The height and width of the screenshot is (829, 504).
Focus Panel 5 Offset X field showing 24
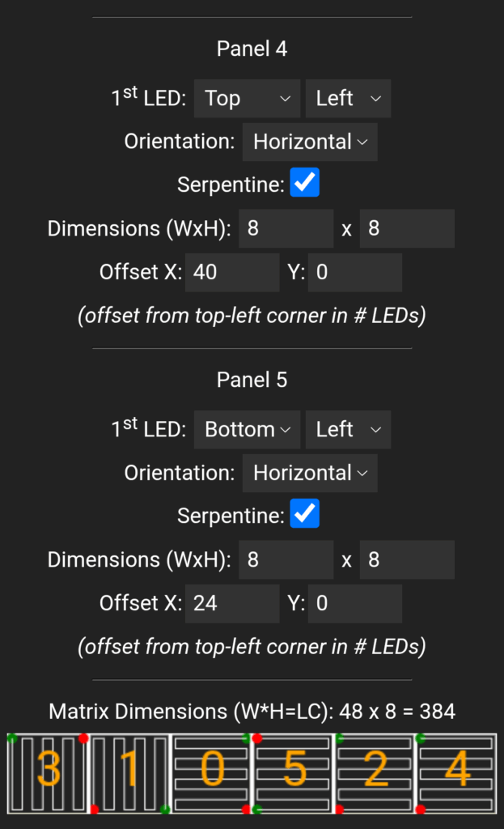tap(232, 603)
